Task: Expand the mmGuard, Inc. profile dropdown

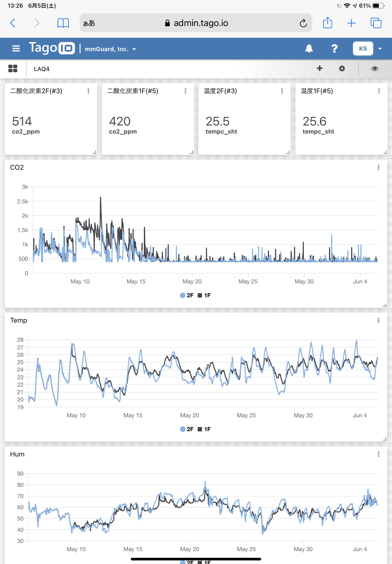Action: [x=110, y=49]
